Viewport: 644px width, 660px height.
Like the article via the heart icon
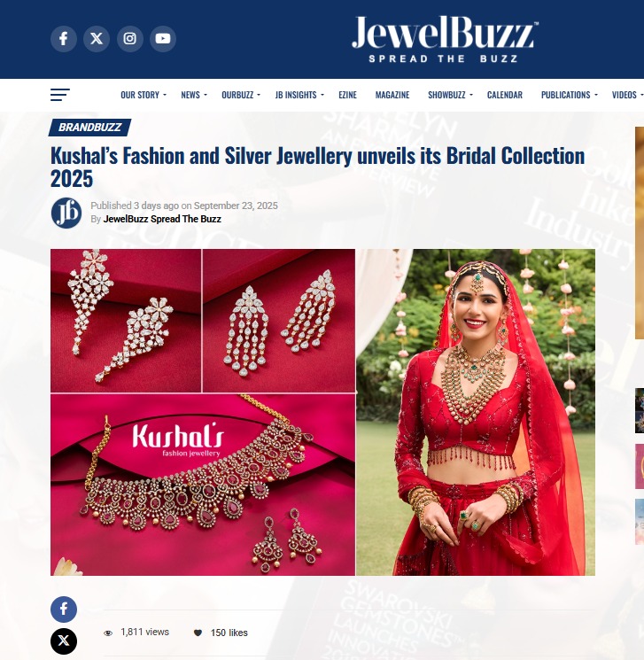tap(198, 633)
